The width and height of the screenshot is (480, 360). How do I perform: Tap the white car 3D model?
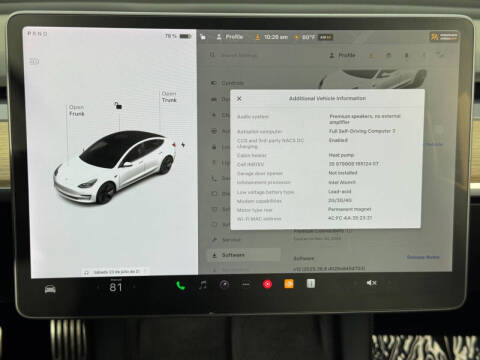(114, 167)
